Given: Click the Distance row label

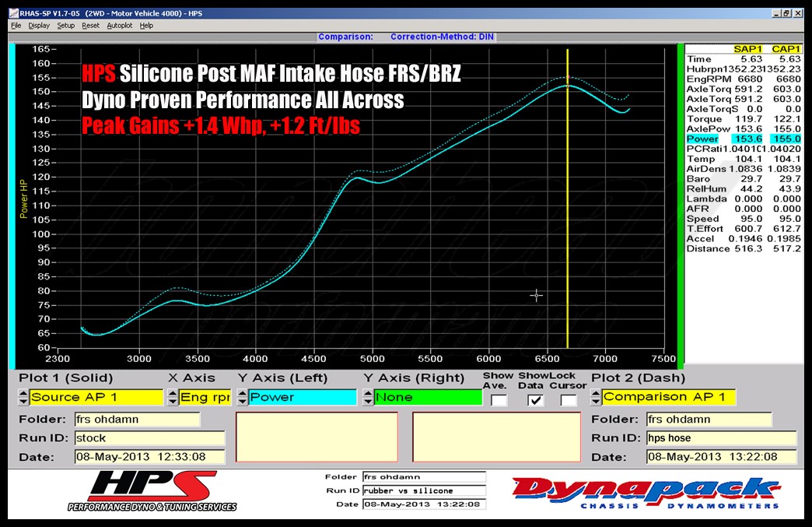Looking at the screenshot, I should tap(708, 249).
